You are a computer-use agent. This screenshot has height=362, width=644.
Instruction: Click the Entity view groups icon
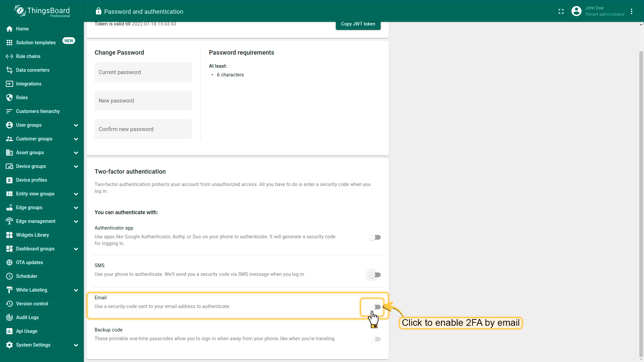9,194
